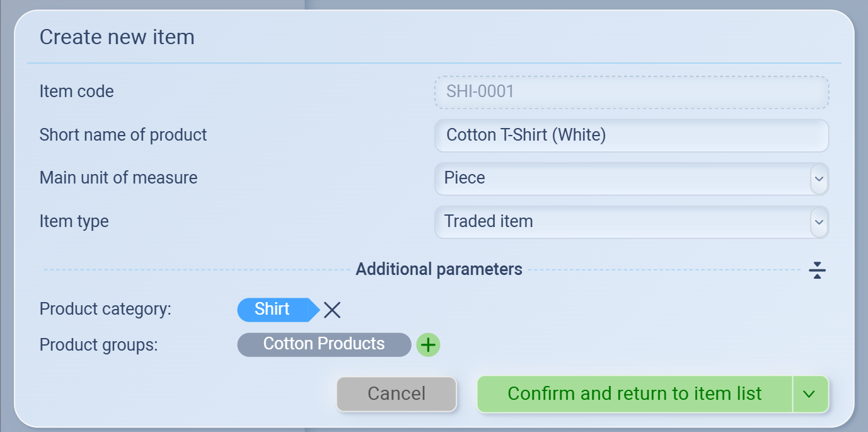
Task: Expand the confirm button options arrow
Action: coord(809,394)
